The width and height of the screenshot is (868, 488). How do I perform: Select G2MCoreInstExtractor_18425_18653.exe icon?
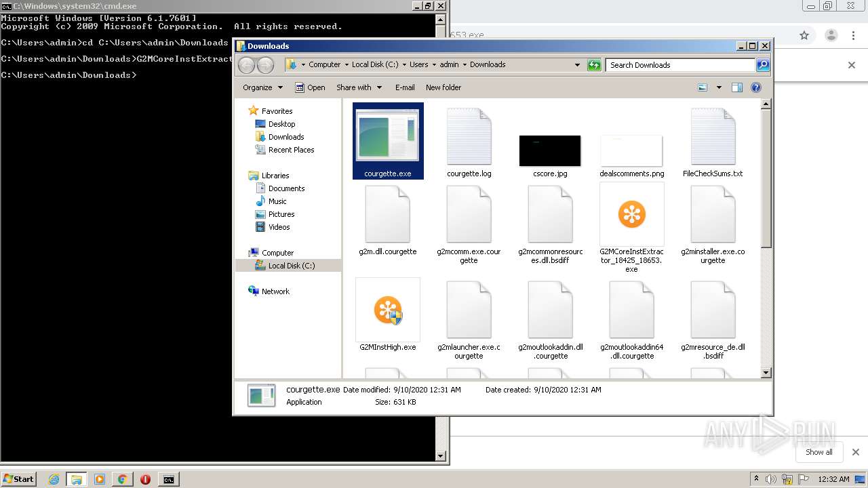point(631,214)
